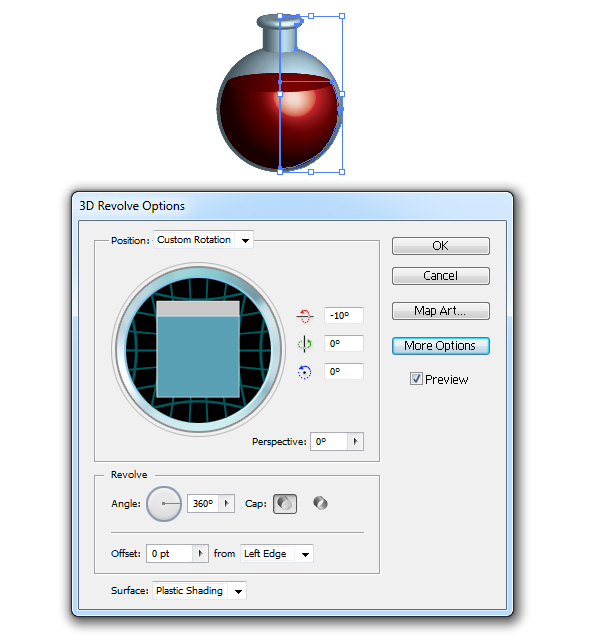This screenshot has height=643, width=591.
Task: Open the revolve Angle value arrow
Action: (226, 503)
